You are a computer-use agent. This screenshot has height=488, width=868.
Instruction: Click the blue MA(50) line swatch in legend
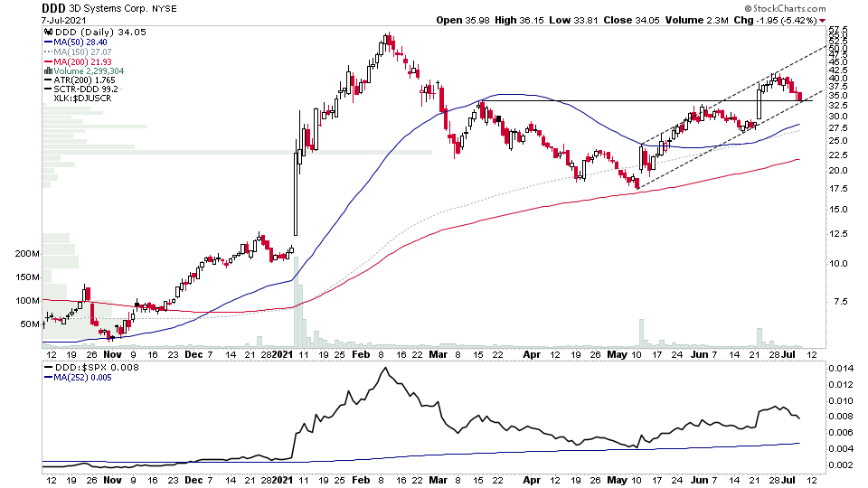pyautogui.click(x=48, y=42)
